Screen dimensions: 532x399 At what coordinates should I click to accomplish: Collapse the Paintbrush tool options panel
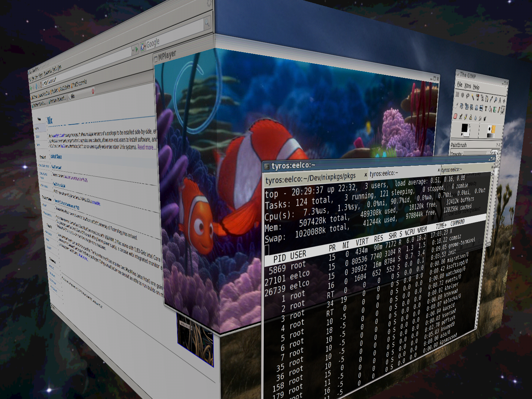pos(498,145)
